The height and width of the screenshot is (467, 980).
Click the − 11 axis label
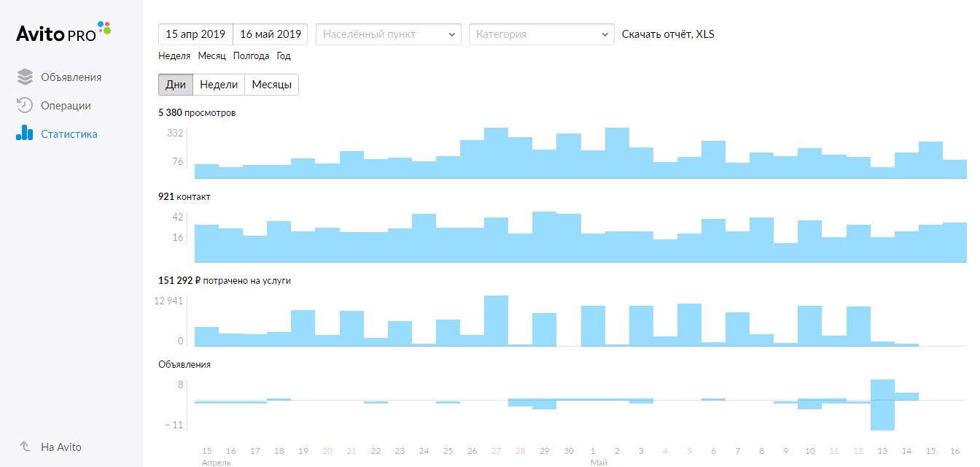[x=174, y=425]
